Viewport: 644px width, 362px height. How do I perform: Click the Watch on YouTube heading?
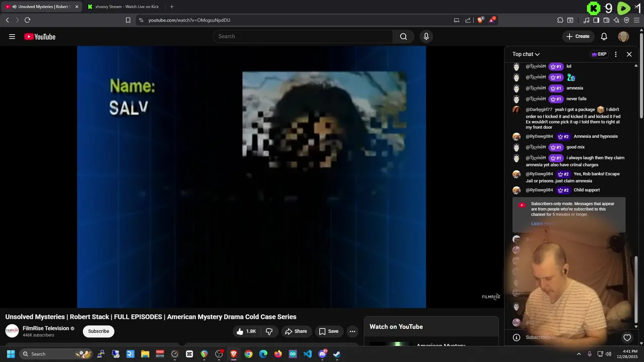[396, 327]
